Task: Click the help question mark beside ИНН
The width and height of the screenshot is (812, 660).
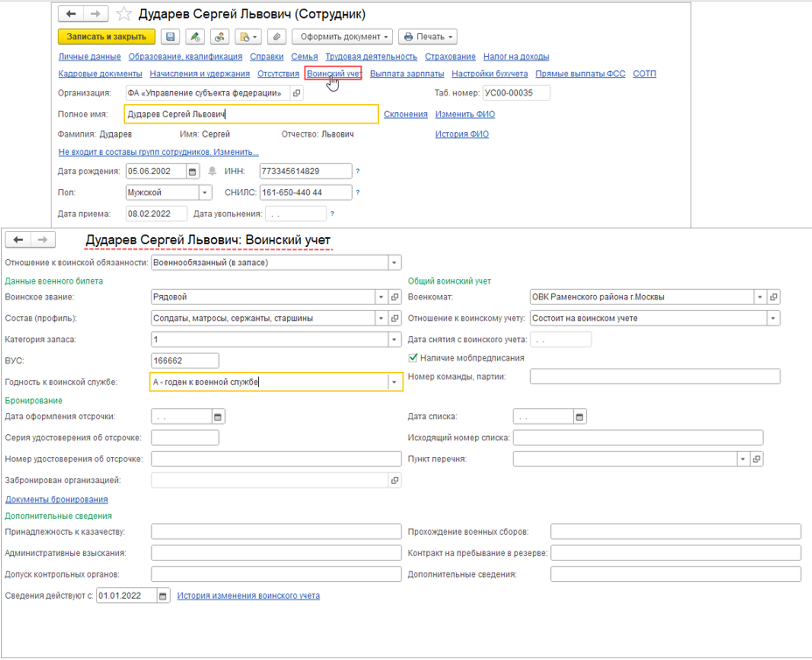Action: [x=358, y=172]
